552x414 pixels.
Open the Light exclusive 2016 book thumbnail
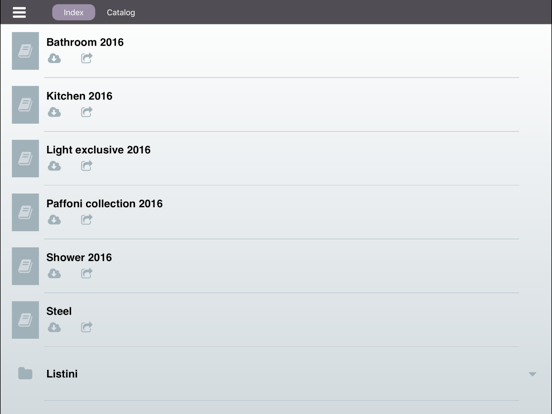coord(25,158)
